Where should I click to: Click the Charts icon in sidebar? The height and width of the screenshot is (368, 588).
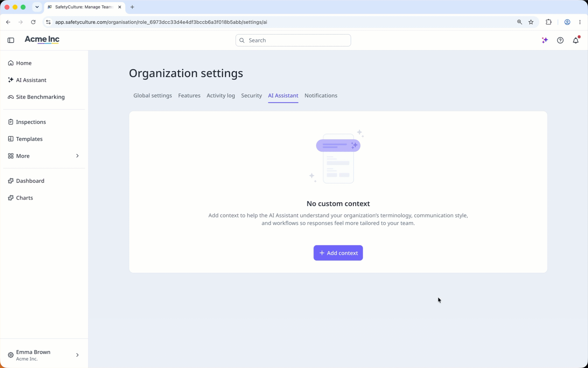[11, 198]
